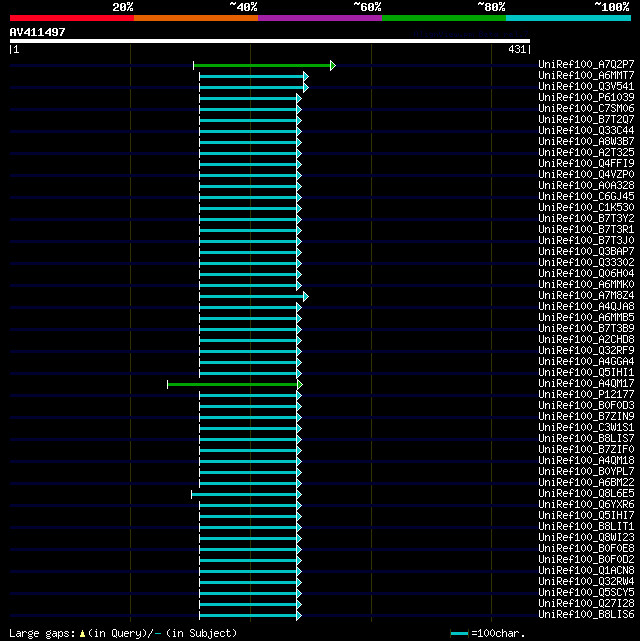This screenshot has height=641, width=640.
Task: Select the UniRef100_Q32RW4 label
Action: pyautogui.click(x=586, y=582)
